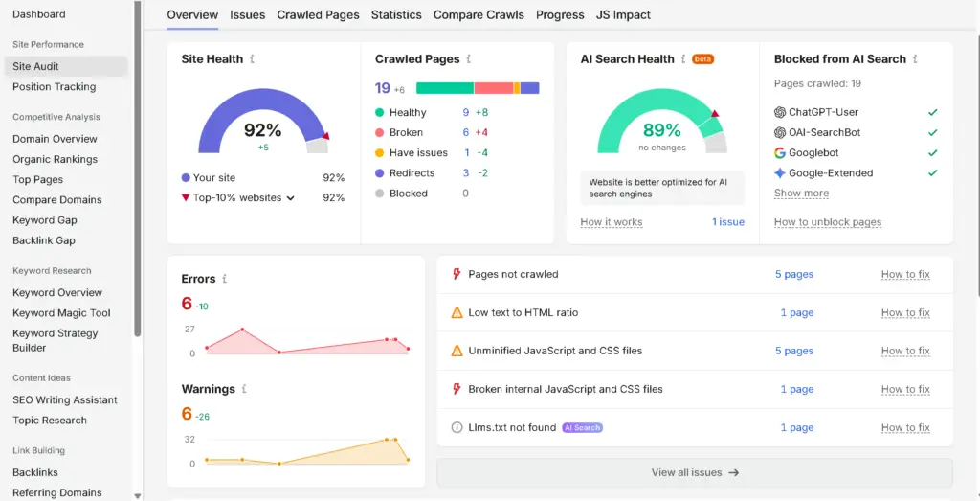Switch to the Issues tab
The width and height of the screenshot is (980, 501).
click(x=248, y=14)
